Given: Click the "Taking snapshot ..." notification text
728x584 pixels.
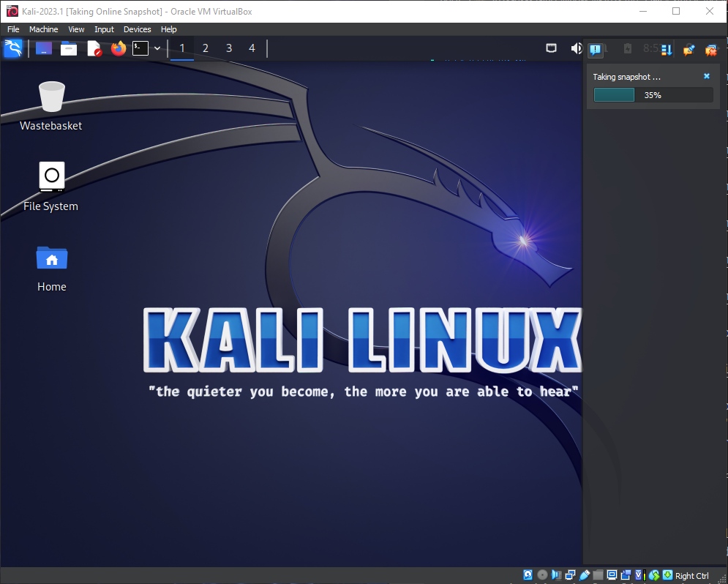Looking at the screenshot, I should pos(626,77).
